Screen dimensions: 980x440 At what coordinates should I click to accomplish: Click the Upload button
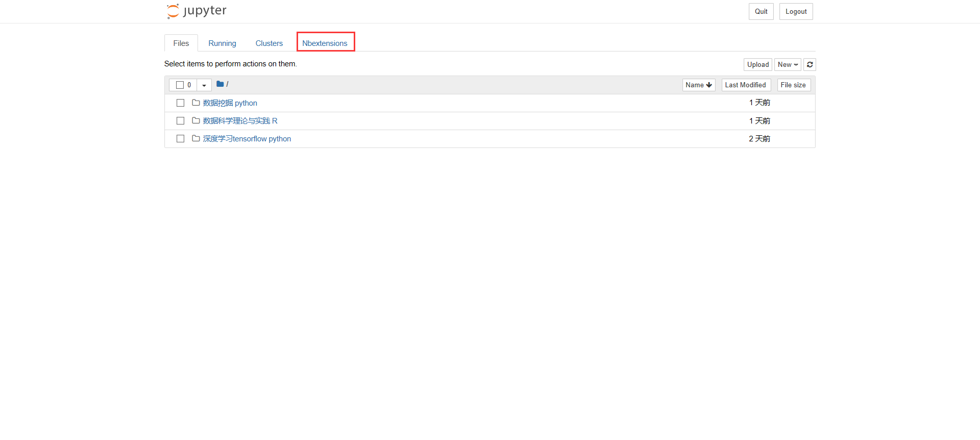coord(758,64)
